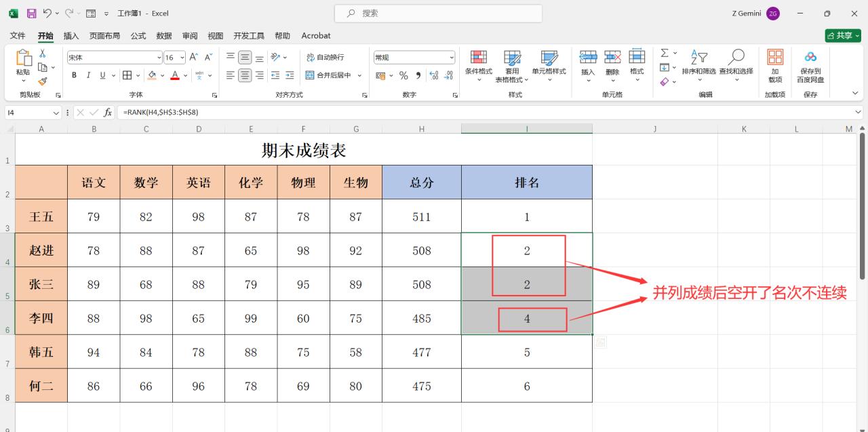The image size is (868, 432).
Task: Open 字体 group dialog launcher
Action: click(215, 95)
